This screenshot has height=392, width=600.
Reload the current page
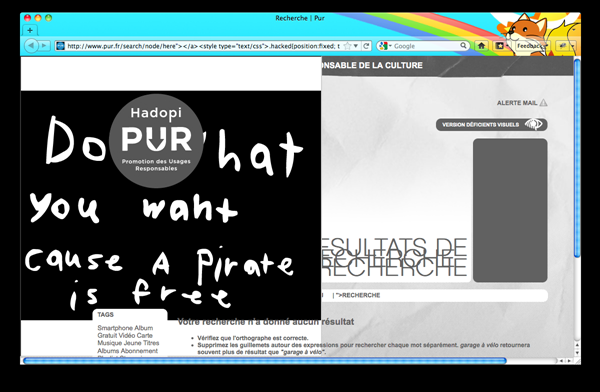366,46
